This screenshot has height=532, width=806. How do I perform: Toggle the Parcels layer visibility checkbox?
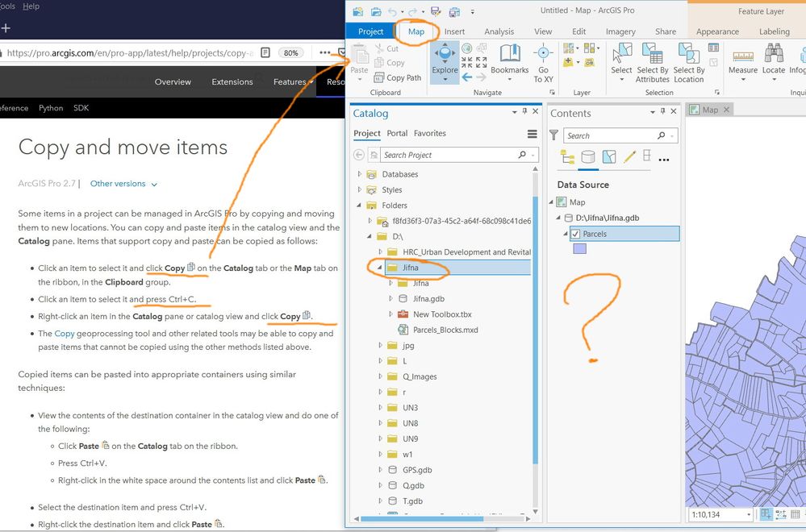[576, 234]
